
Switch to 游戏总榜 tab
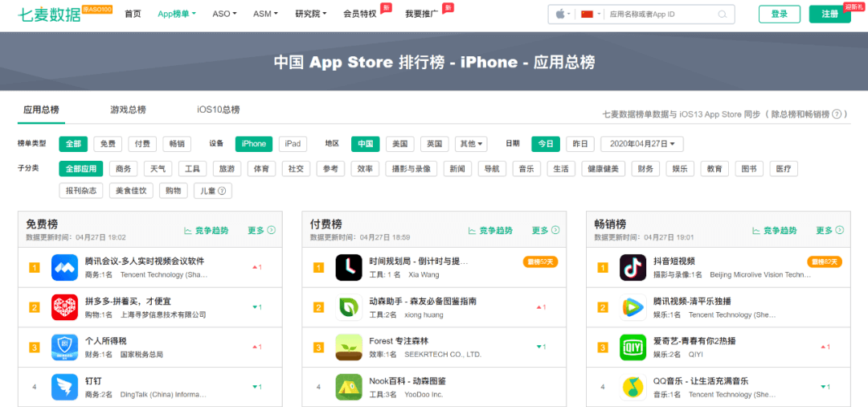point(128,109)
